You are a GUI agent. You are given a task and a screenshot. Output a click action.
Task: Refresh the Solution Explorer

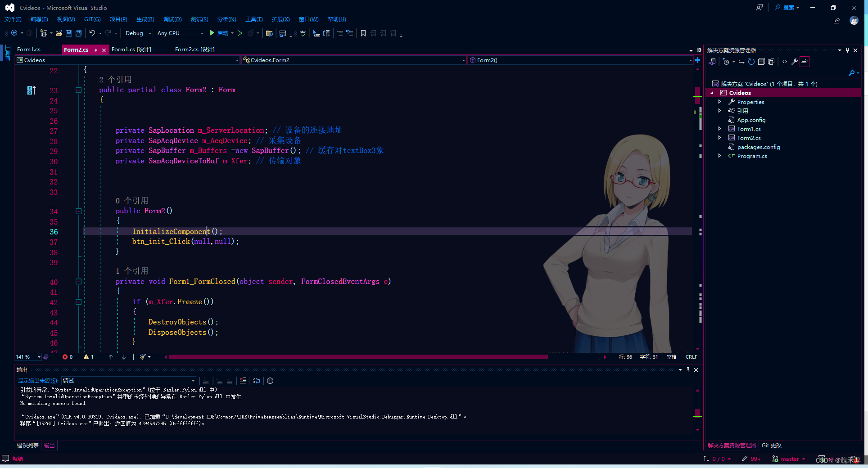pyautogui.click(x=751, y=62)
